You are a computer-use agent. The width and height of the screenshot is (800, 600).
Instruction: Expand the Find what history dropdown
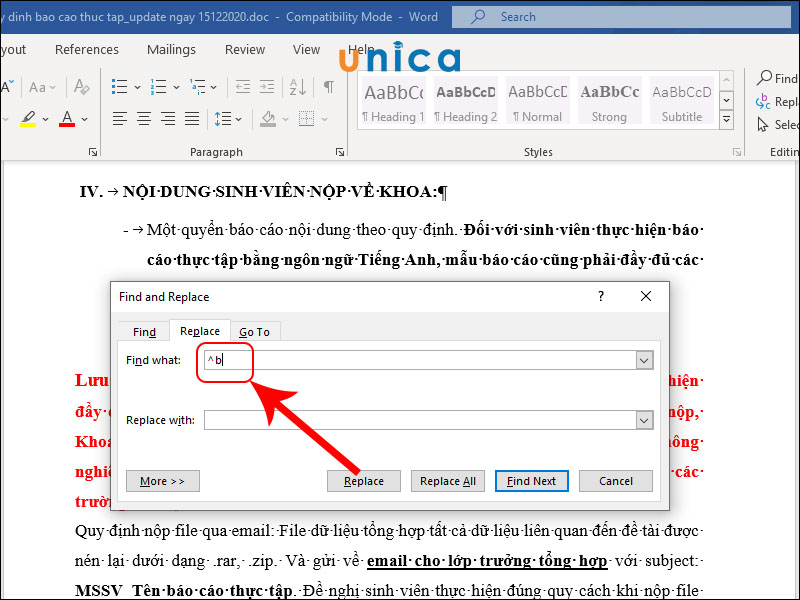[645, 360]
